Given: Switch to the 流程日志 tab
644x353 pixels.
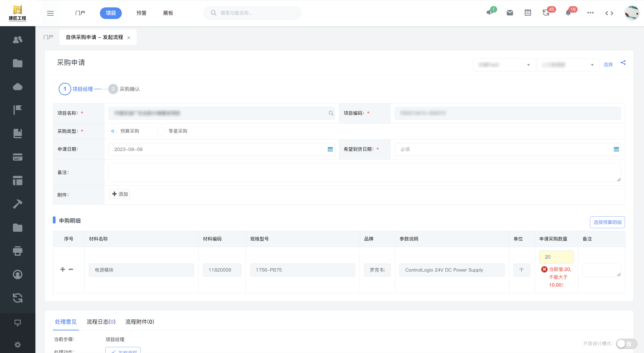Looking at the screenshot, I should [x=101, y=322].
